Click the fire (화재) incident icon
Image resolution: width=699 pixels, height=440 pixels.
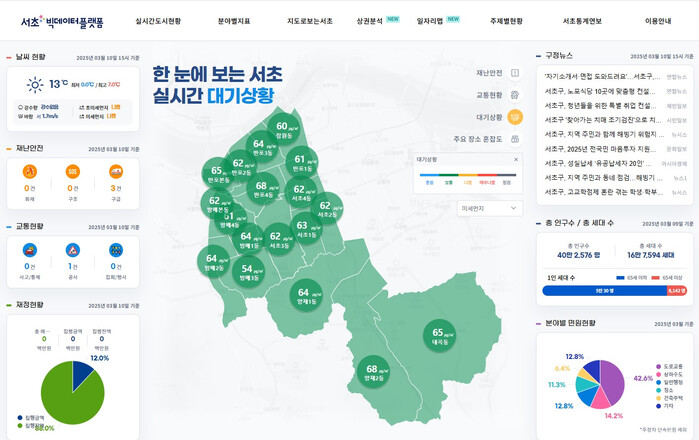pos(30,173)
